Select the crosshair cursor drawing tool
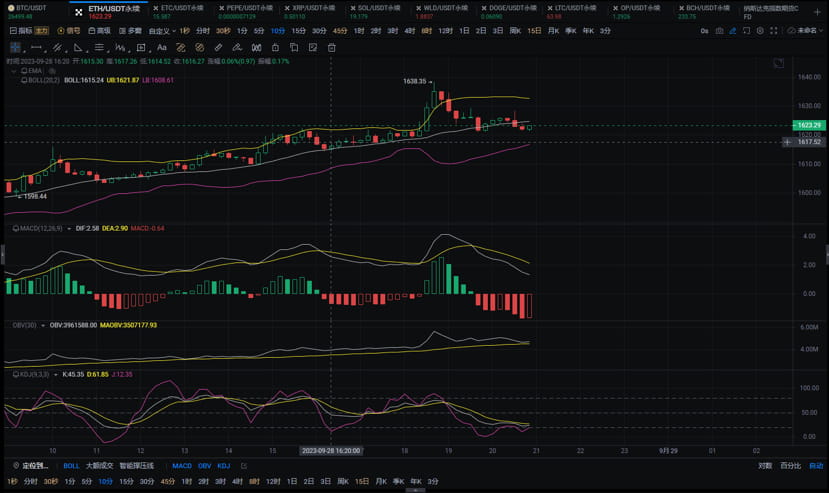The height and width of the screenshot is (493, 829). [15, 48]
